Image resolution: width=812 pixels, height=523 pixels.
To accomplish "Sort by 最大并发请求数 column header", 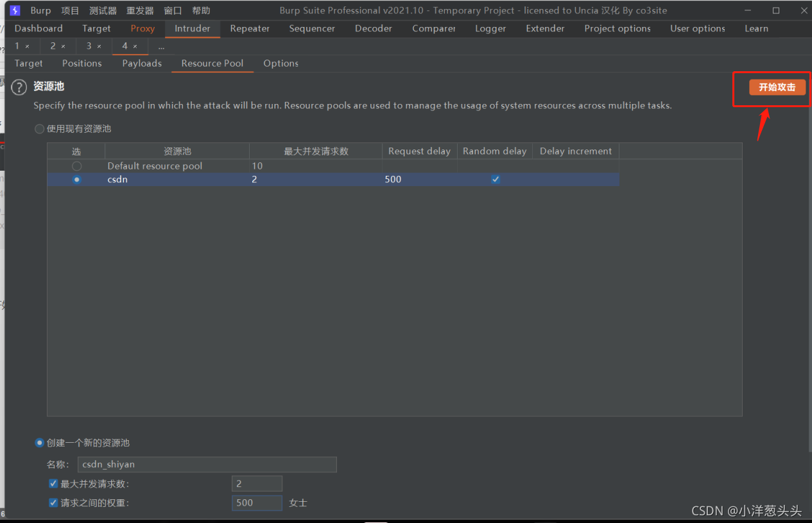I will 316,151.
